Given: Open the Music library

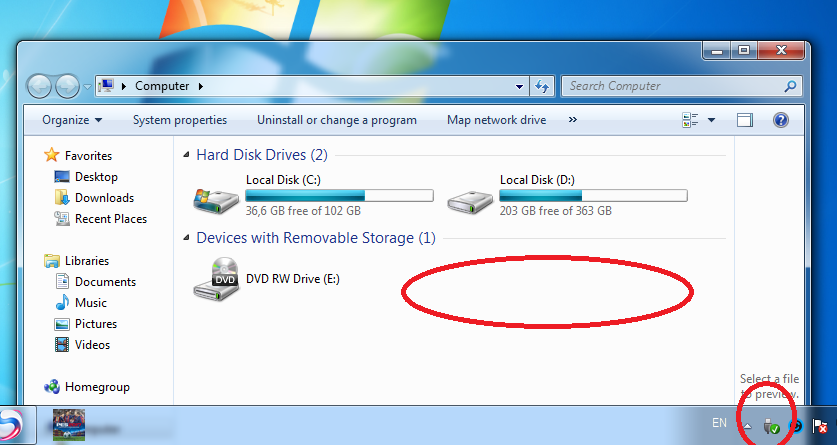Looking at the screenshot, I should coord(91,303).
